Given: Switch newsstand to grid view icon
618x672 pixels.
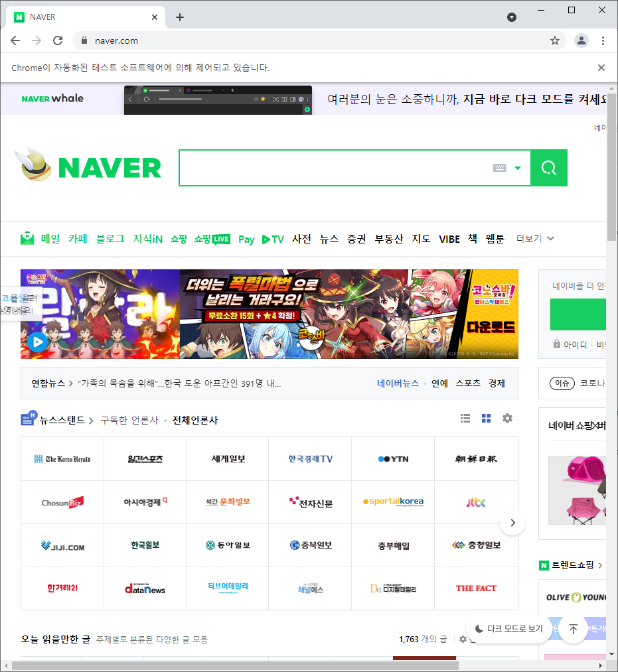Looking at the screenshot, I should tap(486, 419).
